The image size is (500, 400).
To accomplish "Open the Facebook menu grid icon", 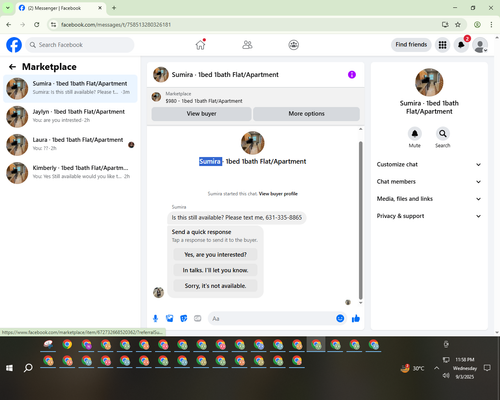I will [x=442, y=45].
